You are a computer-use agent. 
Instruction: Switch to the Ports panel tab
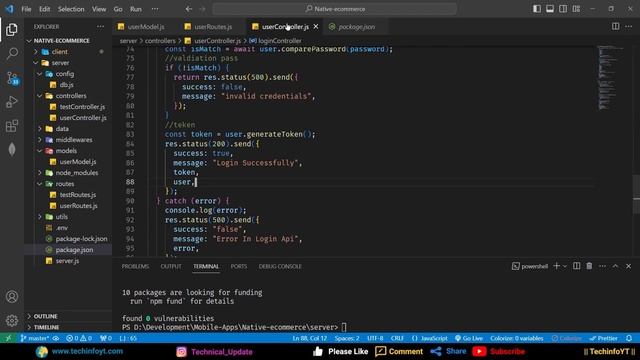(239, 266)
